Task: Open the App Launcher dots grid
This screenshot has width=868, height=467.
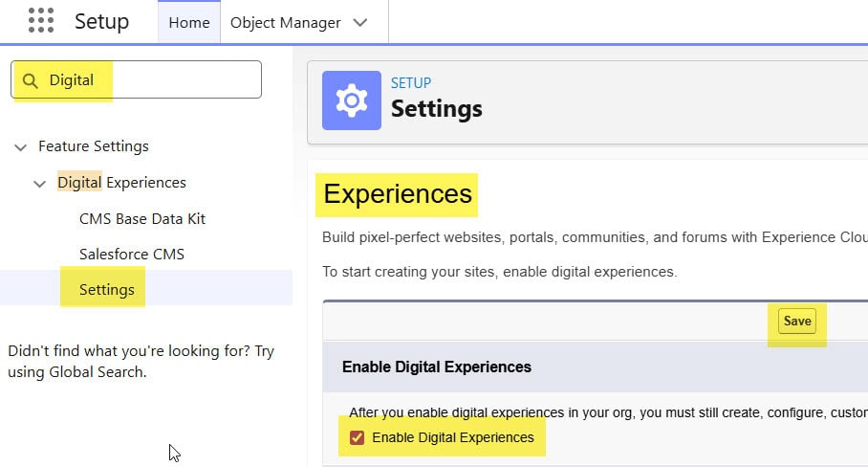Action: (x=41, y=20)
